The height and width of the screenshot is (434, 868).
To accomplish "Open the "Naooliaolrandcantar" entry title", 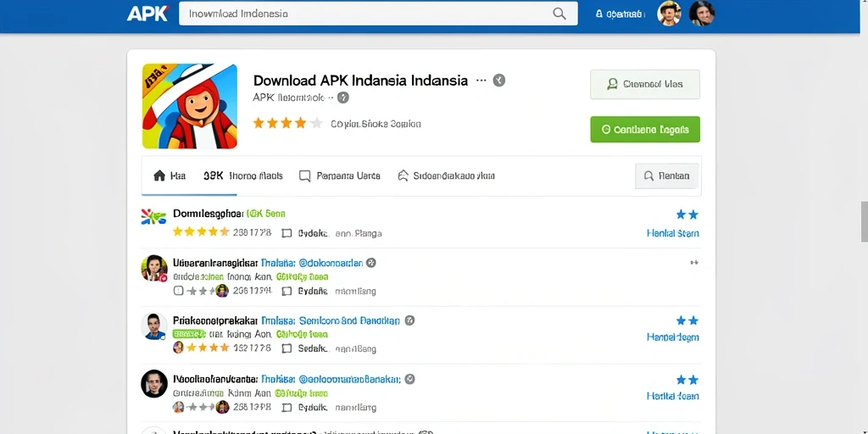I will click(x=215, y=380).
